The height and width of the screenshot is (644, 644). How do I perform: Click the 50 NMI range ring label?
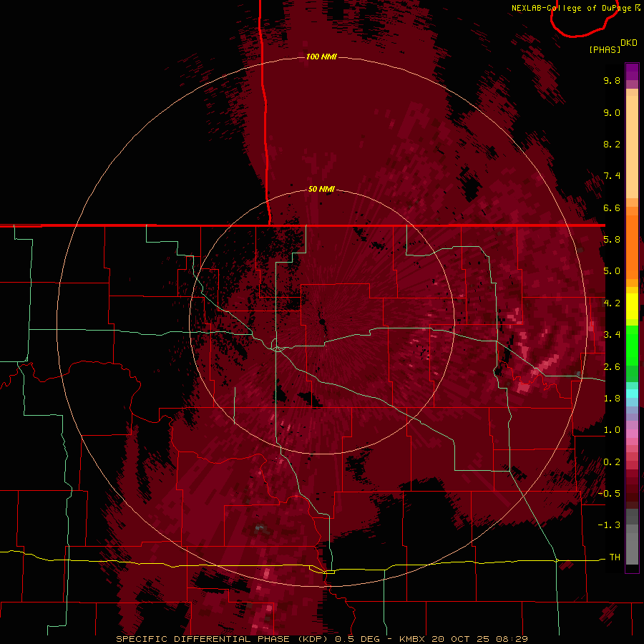tap(321, 189)
